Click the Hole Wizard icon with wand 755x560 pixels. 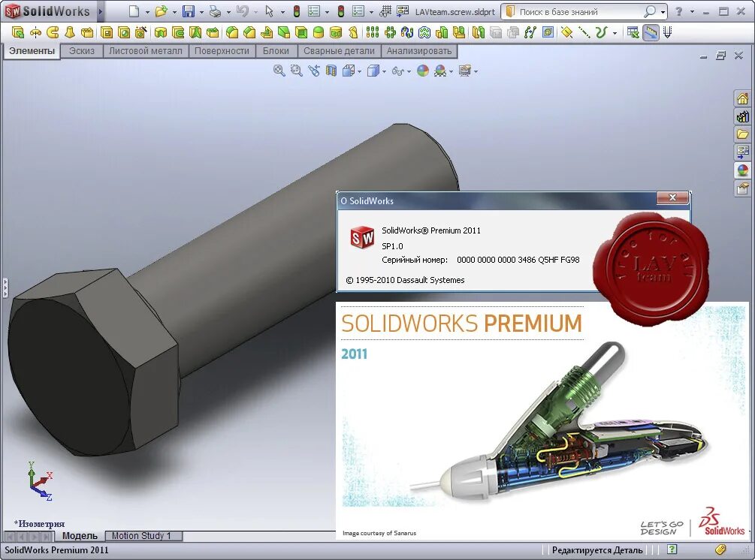click(141, 32)
